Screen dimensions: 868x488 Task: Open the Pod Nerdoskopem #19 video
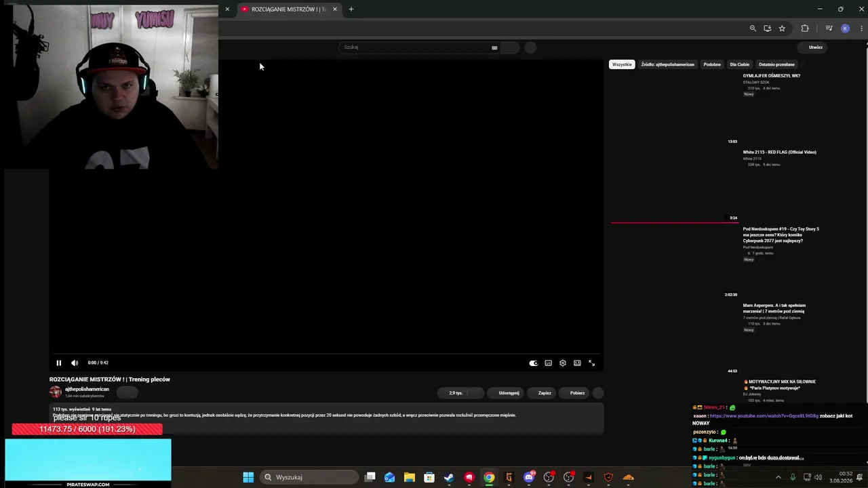(781, 235)
